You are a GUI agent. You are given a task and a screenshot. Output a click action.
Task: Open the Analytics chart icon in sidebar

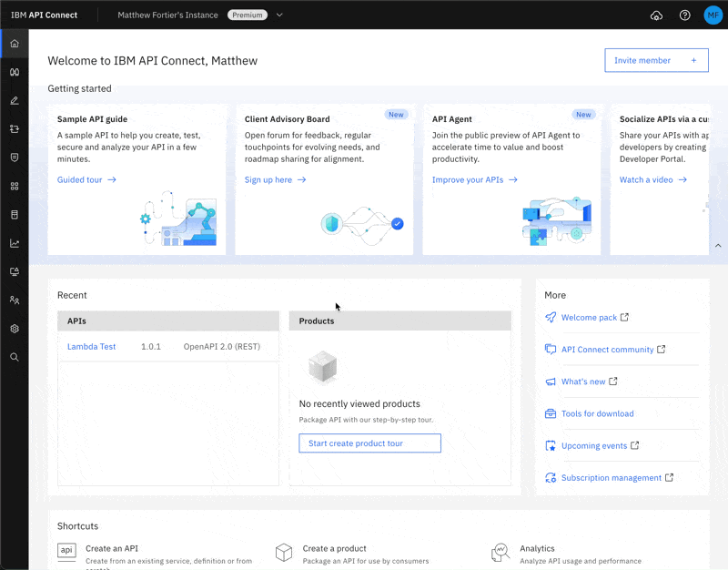pyautogui.click(x=15, y=243)
